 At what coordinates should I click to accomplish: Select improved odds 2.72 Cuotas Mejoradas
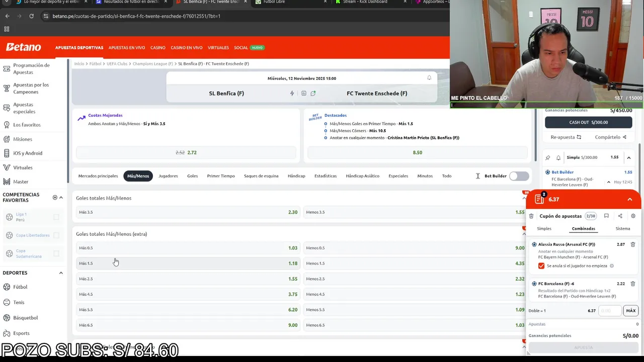pyautogui.click(x=186, y=152)
